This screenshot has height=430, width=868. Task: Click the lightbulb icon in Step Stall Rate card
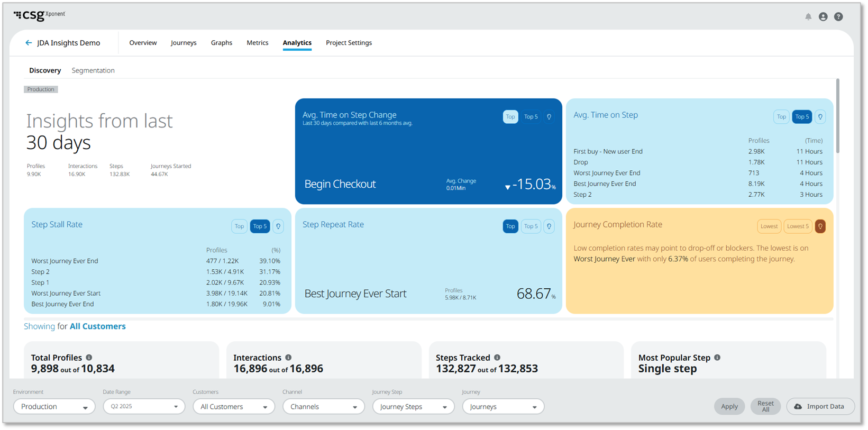coord(278,226)
